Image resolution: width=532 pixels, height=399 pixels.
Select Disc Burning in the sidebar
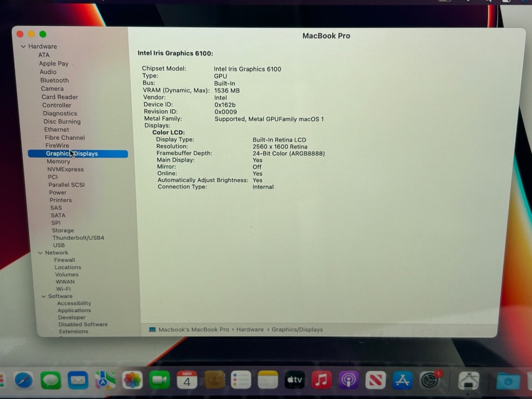62,121
